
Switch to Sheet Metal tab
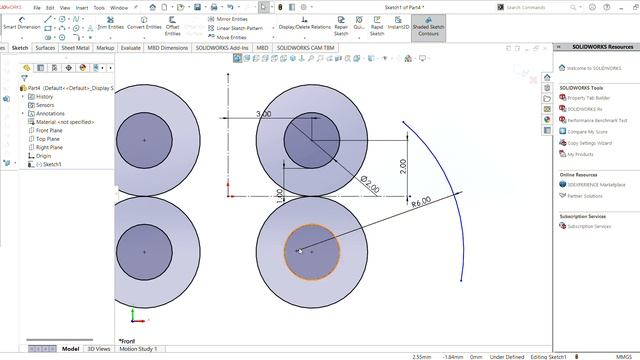[75, 48]
